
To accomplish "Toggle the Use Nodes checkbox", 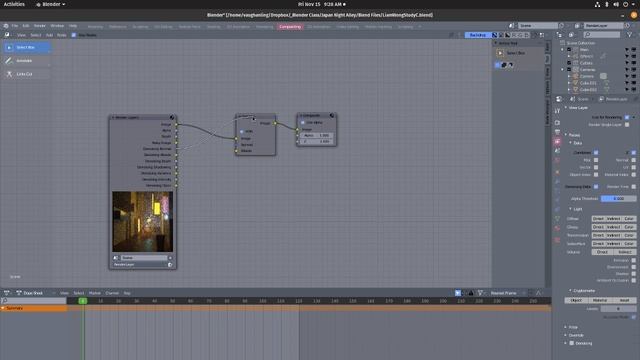I will tap(74, 35).
